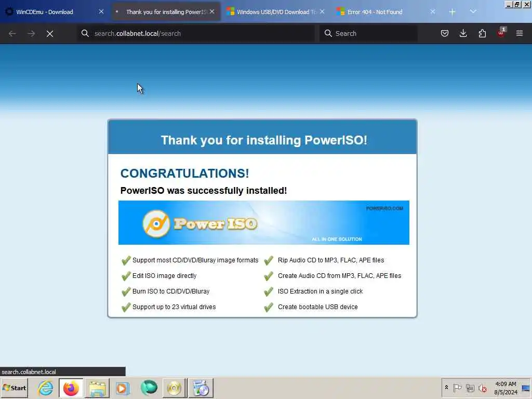
Task: Click the PowerISO banner image
Action: point(263,222)
